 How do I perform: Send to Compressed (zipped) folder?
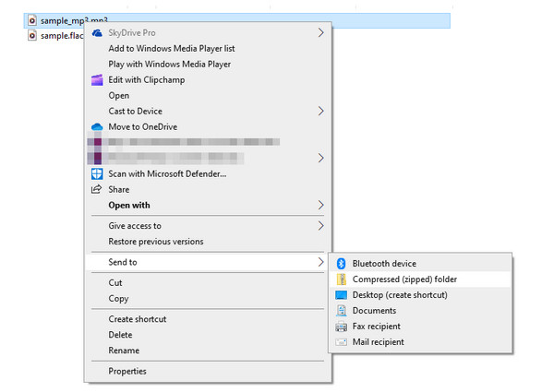click(x=420, y=279)
